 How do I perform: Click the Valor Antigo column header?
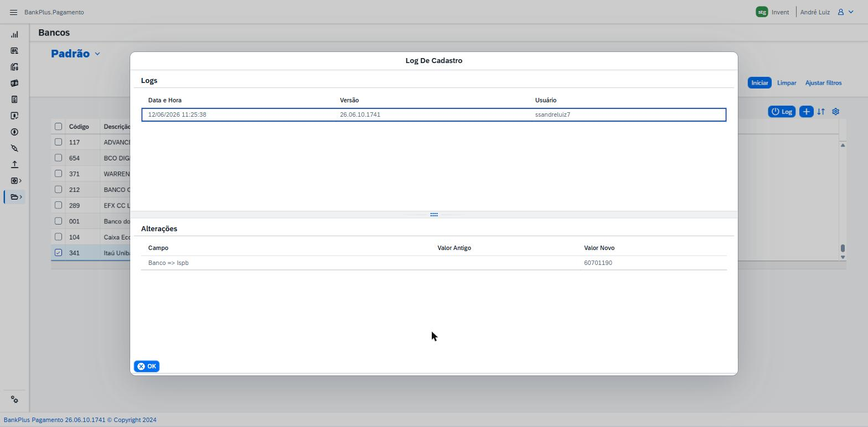(454, 248)
